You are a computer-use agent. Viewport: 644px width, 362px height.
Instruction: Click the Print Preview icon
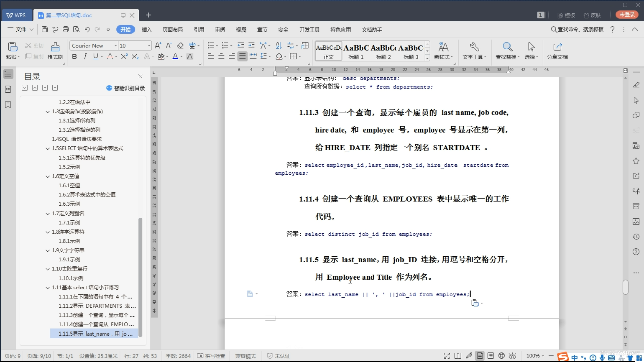[76, 29]
